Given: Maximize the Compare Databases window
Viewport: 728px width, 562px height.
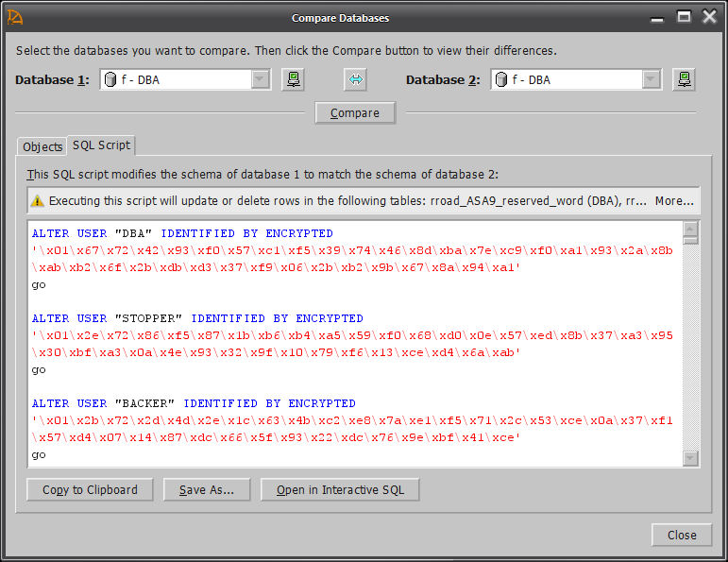Looking at the screenshot, I should (x=684, y=17).
